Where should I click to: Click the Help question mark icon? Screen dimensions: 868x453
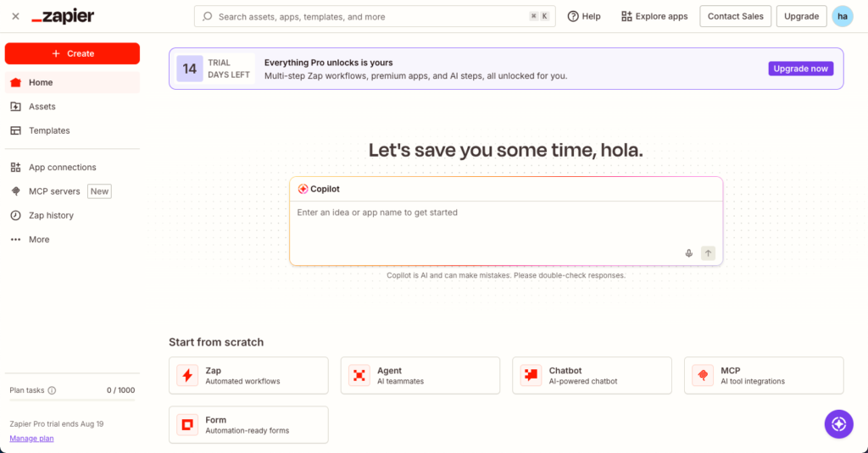[x=573, y=17]
